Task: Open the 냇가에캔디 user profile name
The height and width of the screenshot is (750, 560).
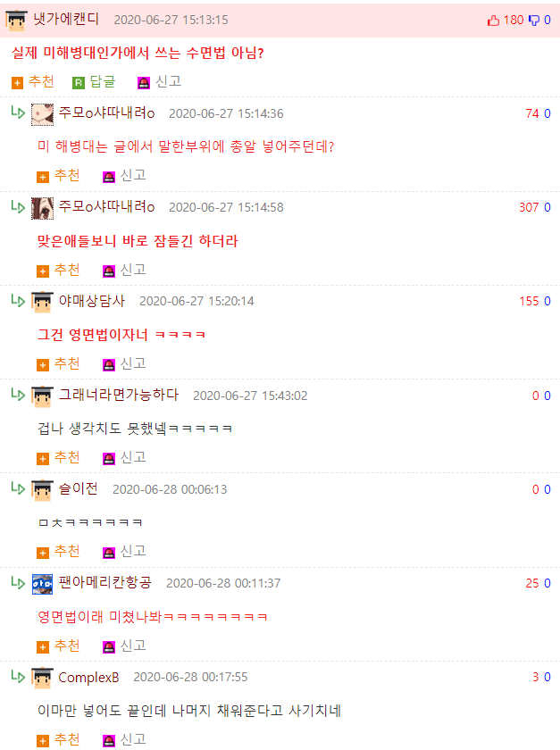Action: click(x=66, y=19)
